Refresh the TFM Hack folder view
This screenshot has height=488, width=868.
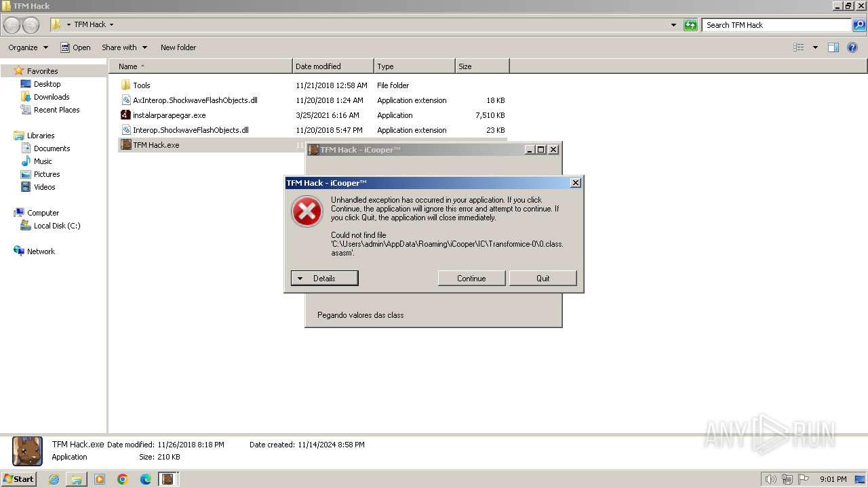click(690, 25)
